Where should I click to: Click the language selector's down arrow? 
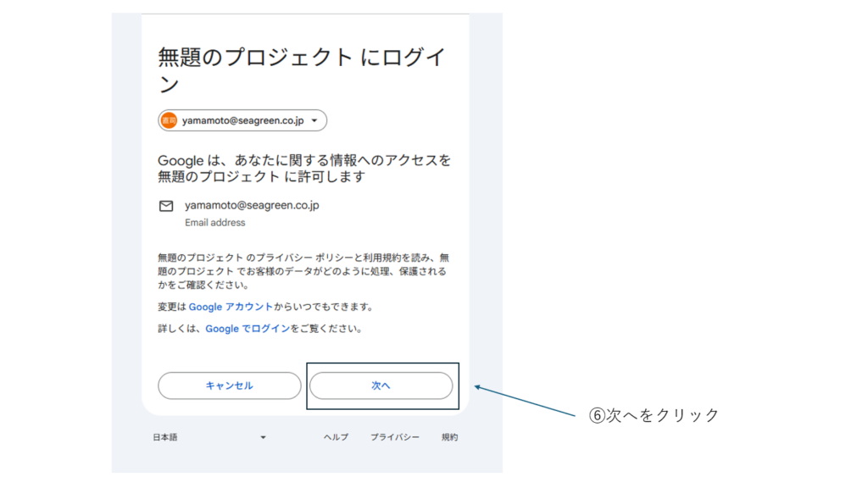pyautogui.click(x=263, y=437)
